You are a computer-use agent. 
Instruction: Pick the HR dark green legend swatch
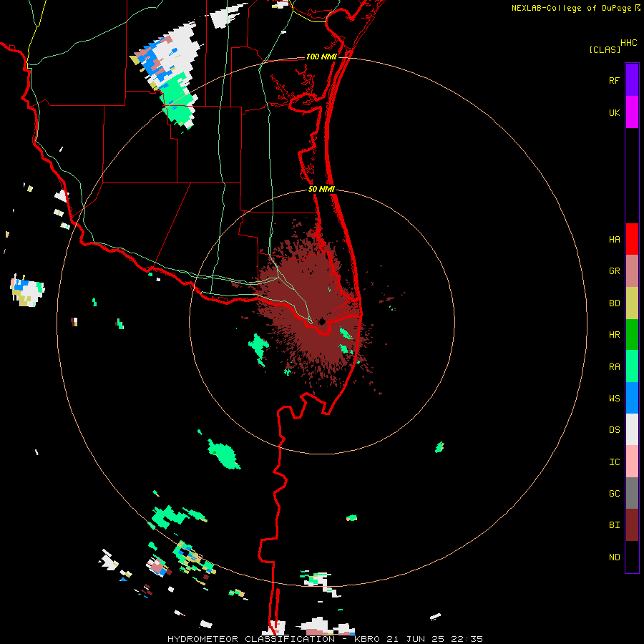pos(632,335)
